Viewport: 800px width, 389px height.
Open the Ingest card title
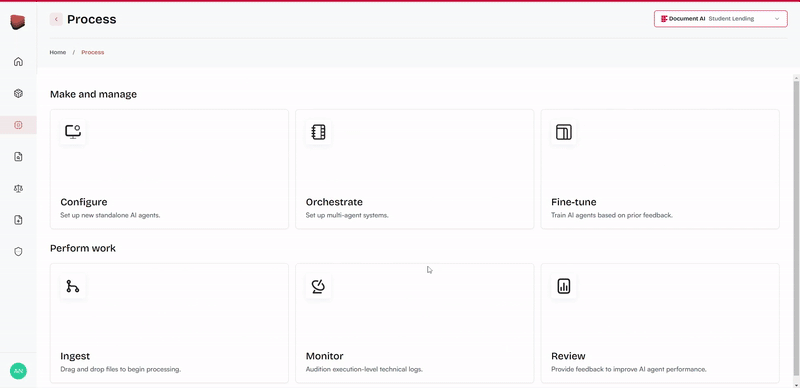(75, 356)
